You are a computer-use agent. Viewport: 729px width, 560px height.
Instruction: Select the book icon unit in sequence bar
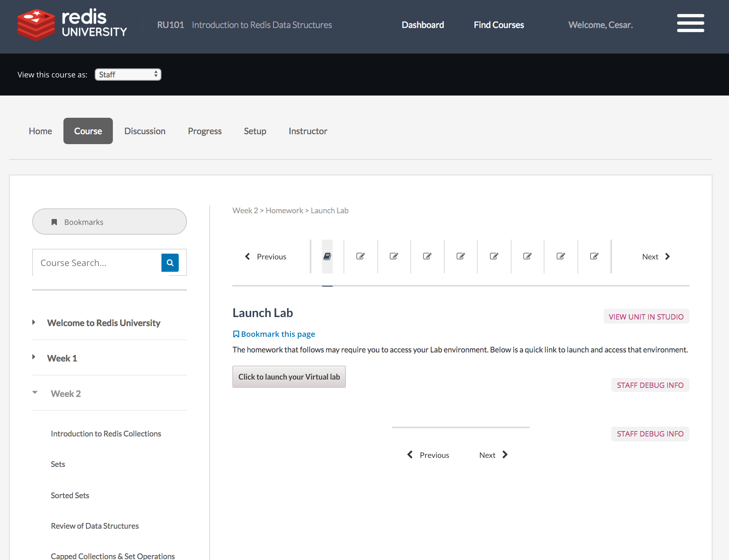[327, 257]
